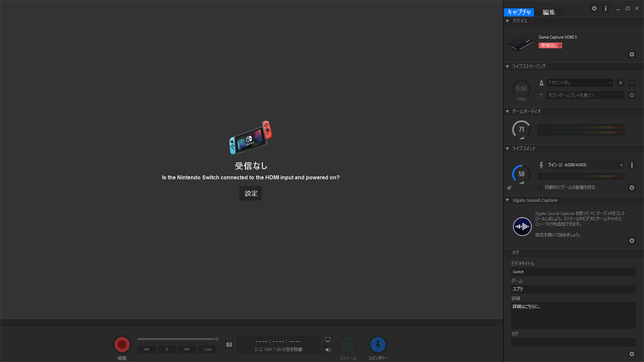Viewport: 644px width, 362px height.
Task: Open the tags settings gear at panel bottom
Action: pos(632,354)
